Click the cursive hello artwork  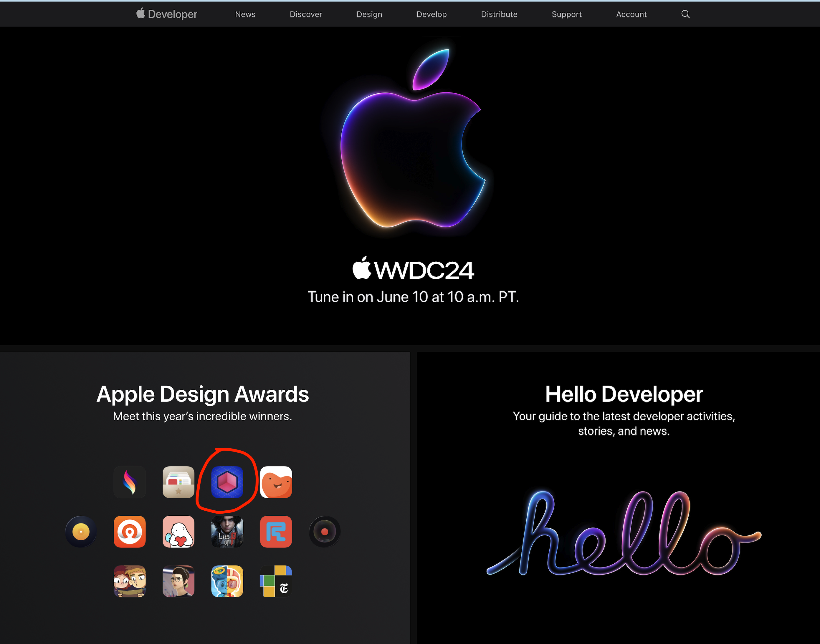(x=624, y=533)
